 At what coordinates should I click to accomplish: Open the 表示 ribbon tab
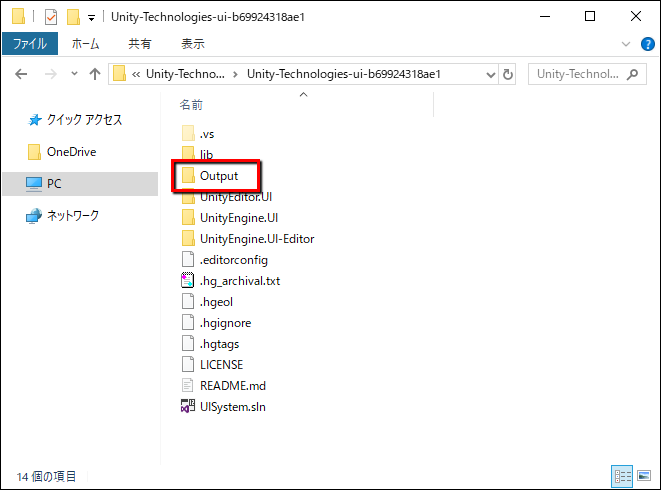(193, 44)
